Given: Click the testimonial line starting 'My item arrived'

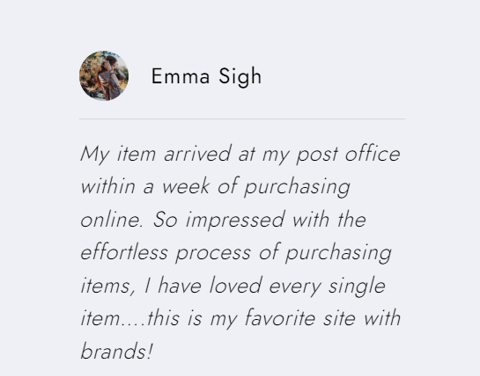Looking at the screenshot, I should (x=240, y=155).
